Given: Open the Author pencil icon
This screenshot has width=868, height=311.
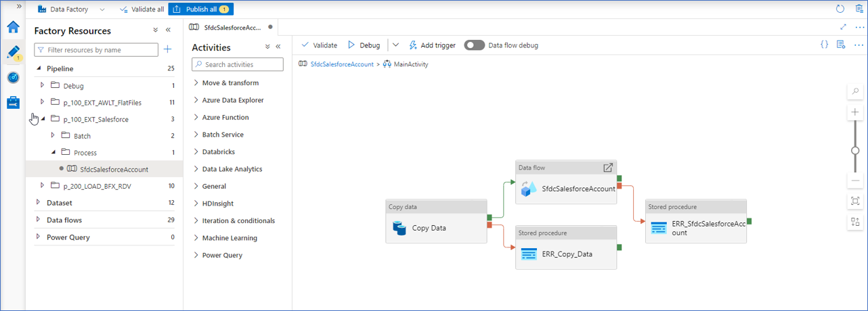Looking at the screenshot, I should coord(13,53).
